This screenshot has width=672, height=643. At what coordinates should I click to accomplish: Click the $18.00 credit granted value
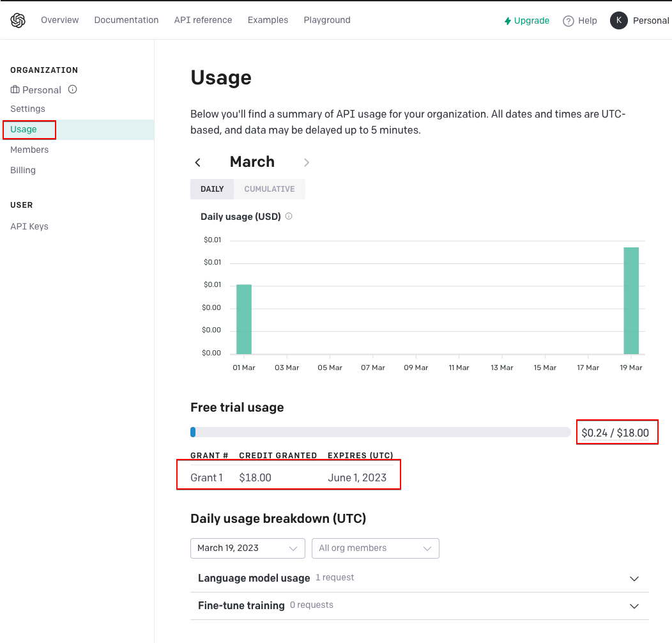coord(255,477)
